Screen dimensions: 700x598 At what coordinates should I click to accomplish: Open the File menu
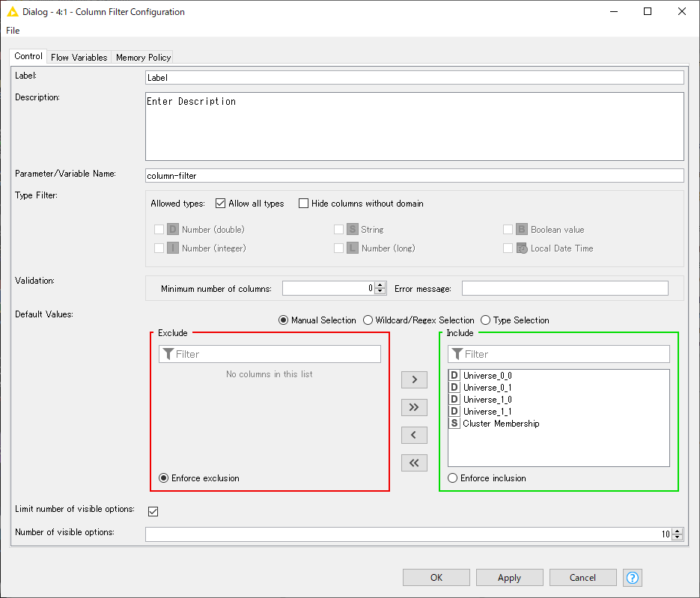(13, 31)
